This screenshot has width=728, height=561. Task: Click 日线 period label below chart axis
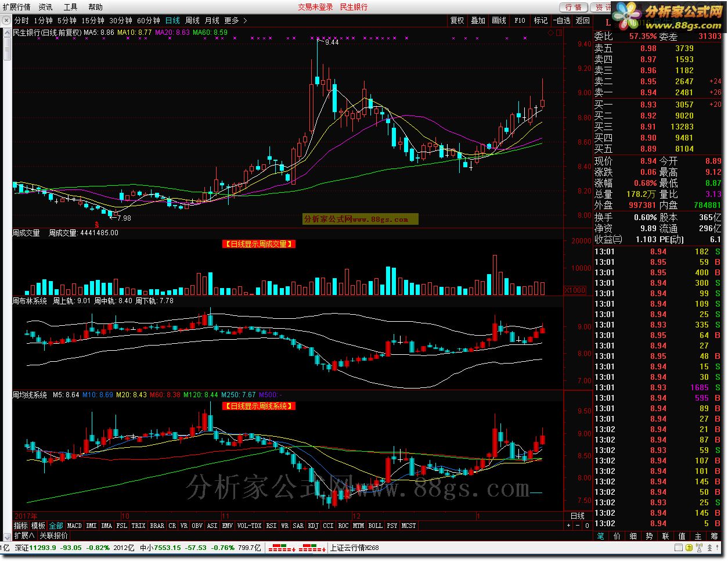pyautogui.click(x=578, y=516)
